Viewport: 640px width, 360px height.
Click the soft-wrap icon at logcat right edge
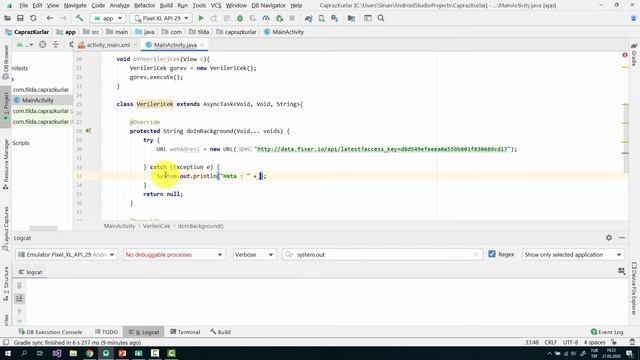(x=622, y=271)
